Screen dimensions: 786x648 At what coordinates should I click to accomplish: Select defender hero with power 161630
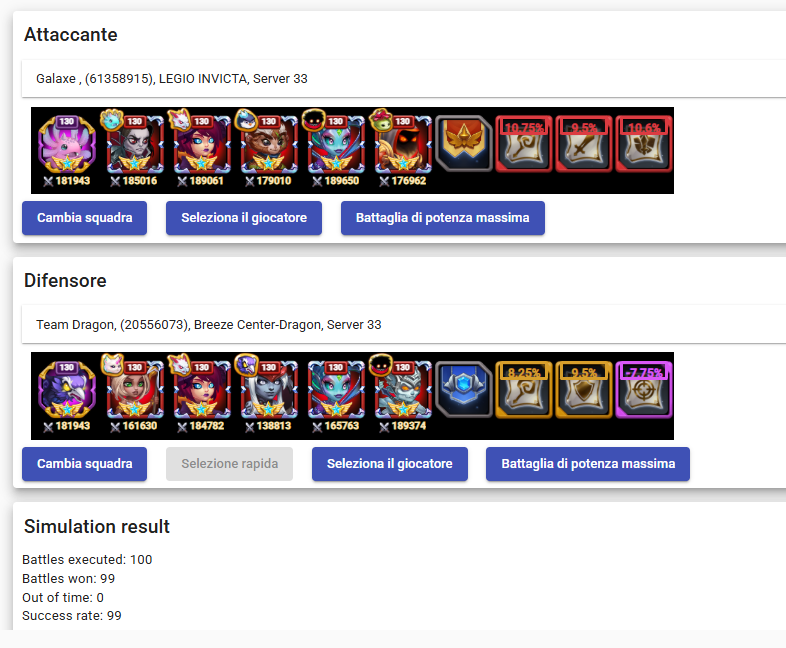pos(135,390)
